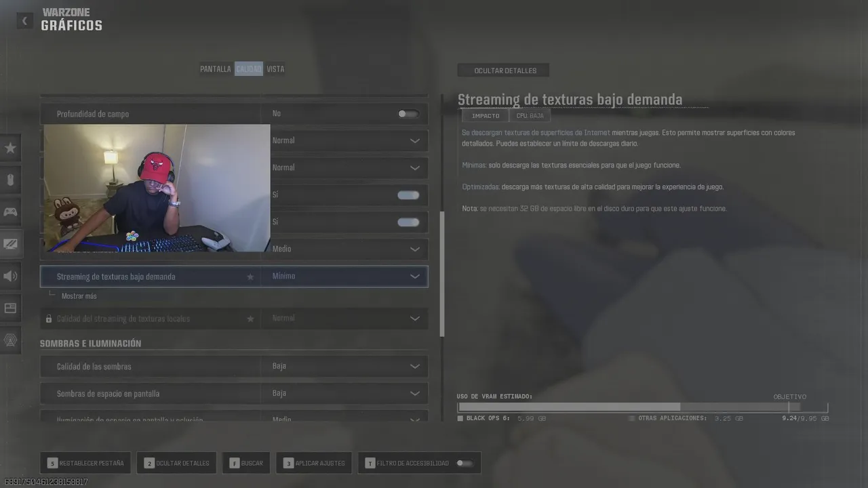
Task: Open locked Calidad del streaming locales dropdown
Action: tap(344, 319)
